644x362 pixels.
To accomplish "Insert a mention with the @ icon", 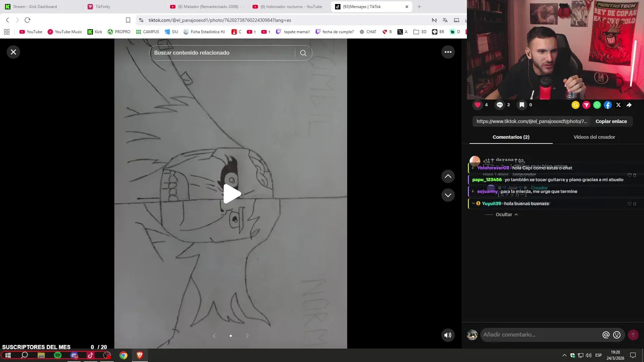I will pyautogui.click(x=606, y=335).
